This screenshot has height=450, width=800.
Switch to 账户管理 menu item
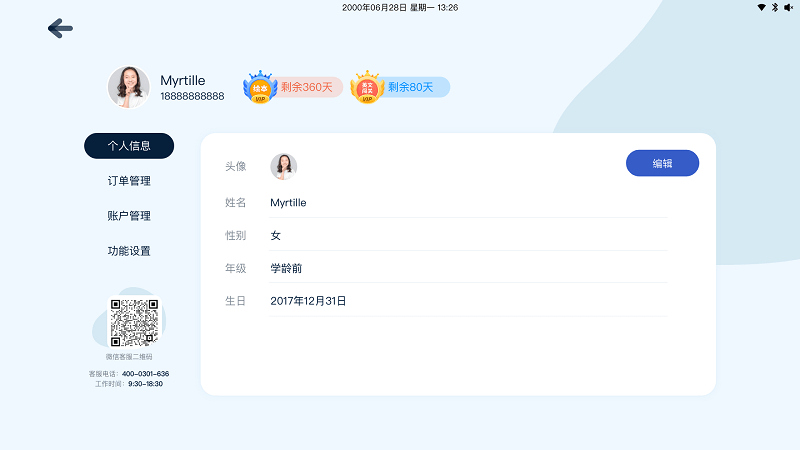pos(129,216)
